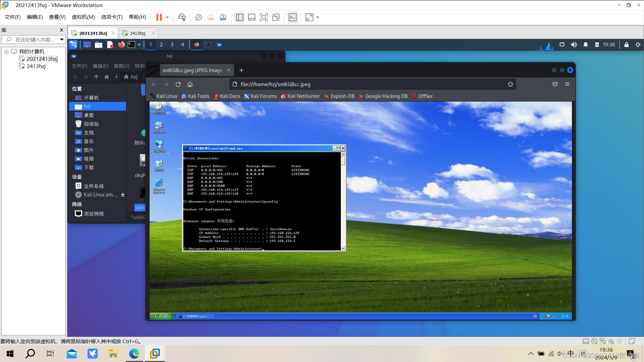Open the Thunar file manager from the panel

(x=99, y=45)
